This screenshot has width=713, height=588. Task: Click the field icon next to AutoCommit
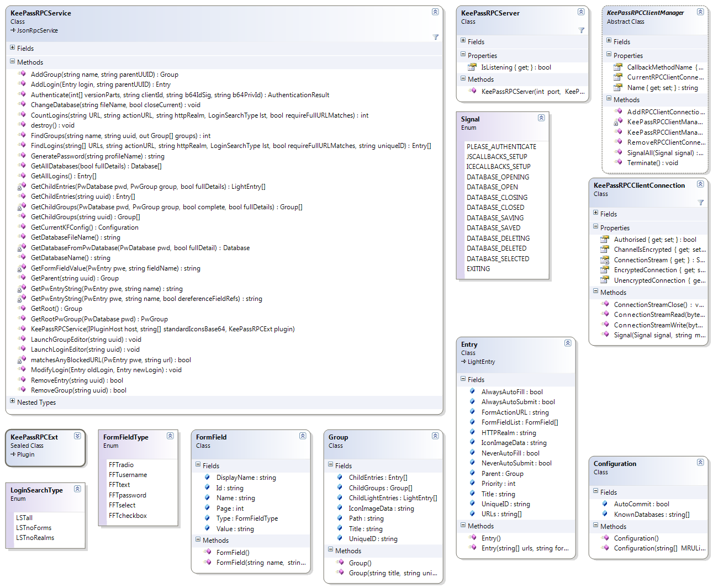coord(605,504)
